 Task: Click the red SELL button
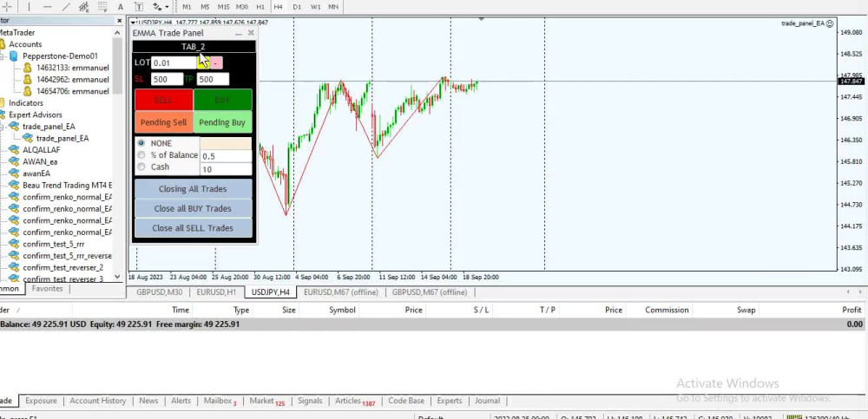[164, 100]
